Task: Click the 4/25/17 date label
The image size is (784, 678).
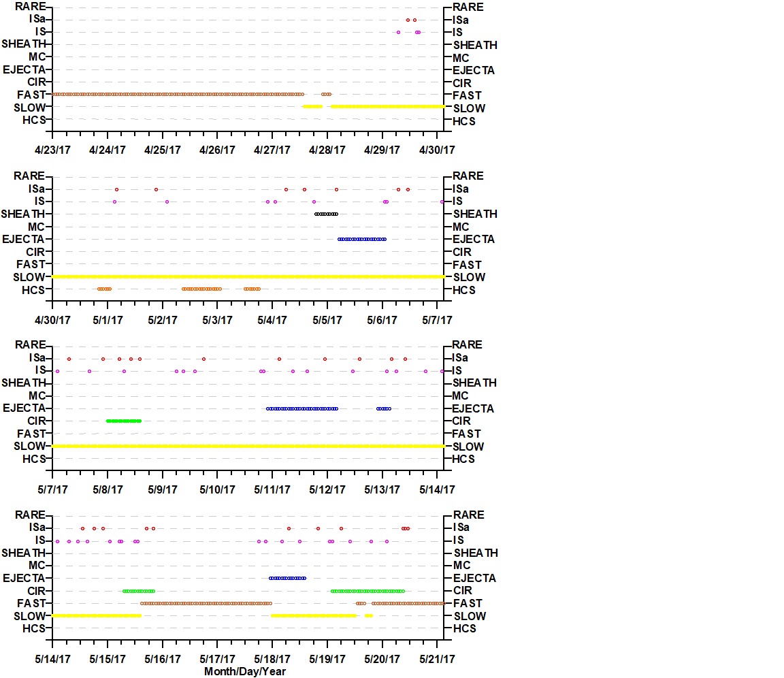Action: pos(163,150)
